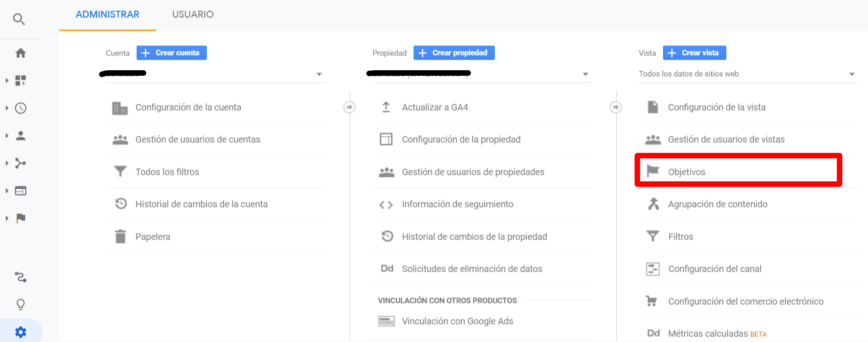868x342 pixels.
Task: Open the Propiedad property dropdown
Action: click(x=481, y=74)
